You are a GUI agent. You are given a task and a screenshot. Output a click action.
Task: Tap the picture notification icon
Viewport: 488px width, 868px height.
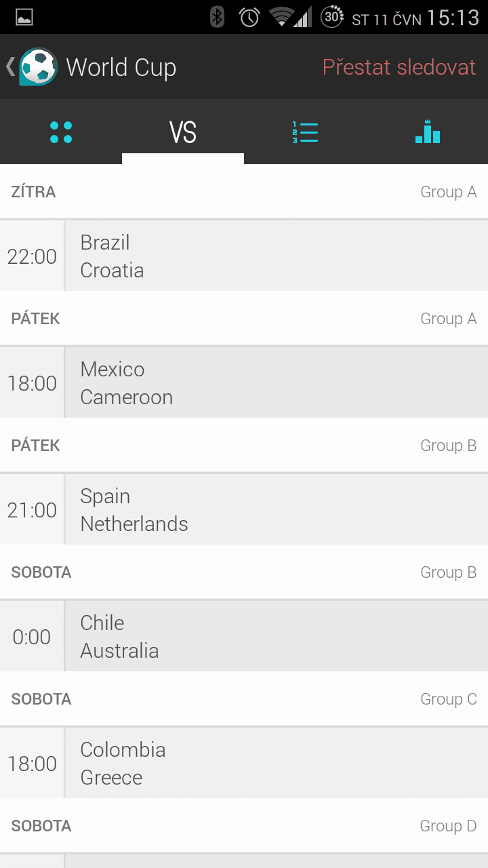tap(24, 18)
